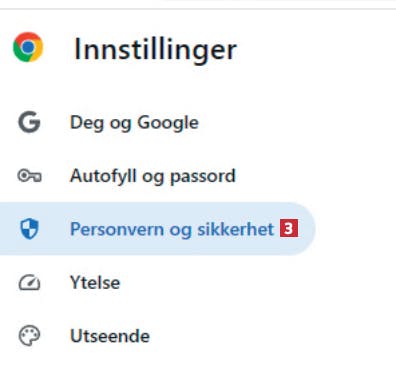
Task: Click the speedometer performance icon
Action: 29,283
